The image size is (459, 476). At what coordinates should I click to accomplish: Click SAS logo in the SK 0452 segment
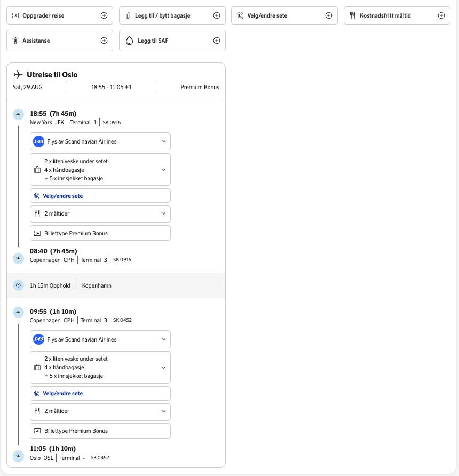38,339
